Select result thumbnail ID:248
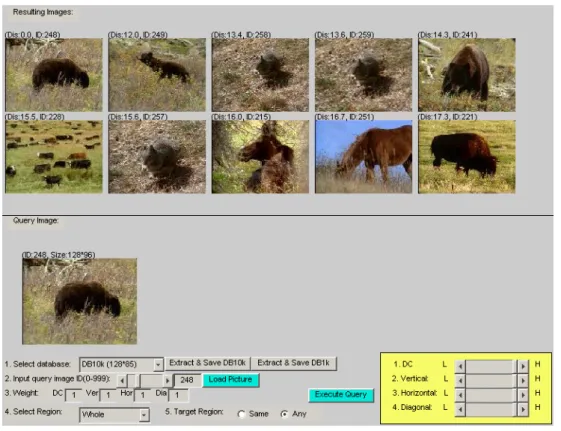561x431 pixels. [x=54, y=75]
